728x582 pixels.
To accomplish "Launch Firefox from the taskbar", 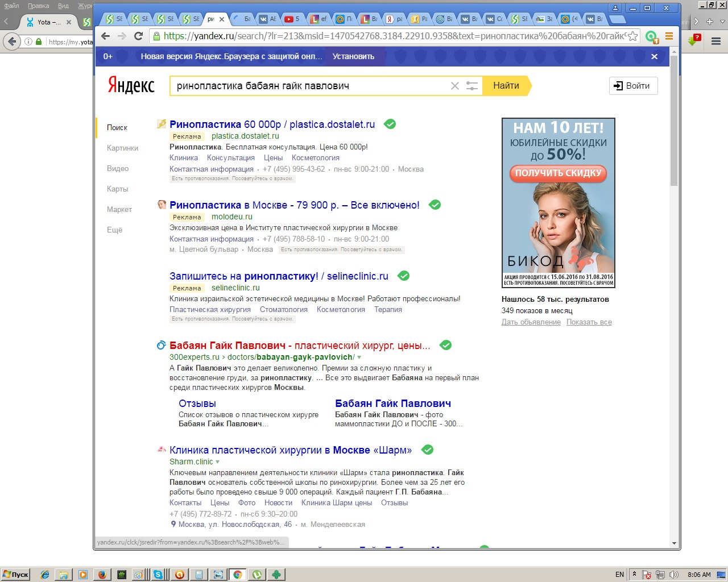I will [102, 575].
